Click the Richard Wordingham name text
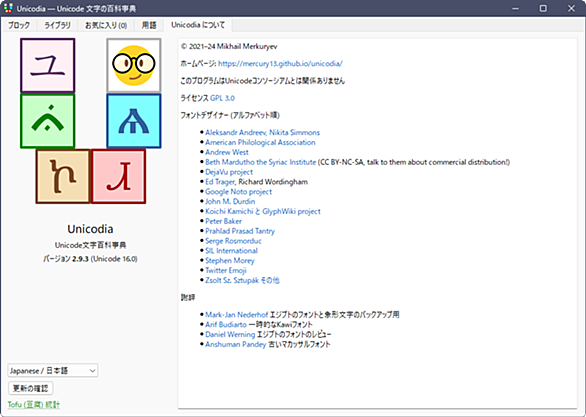Screen dimensions: 586x417 tap(273, 182)
